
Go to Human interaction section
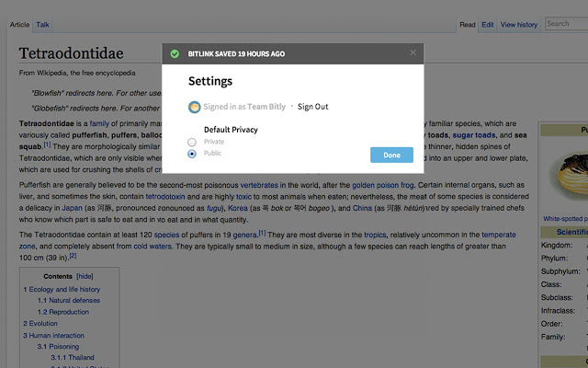pos(53,335)
